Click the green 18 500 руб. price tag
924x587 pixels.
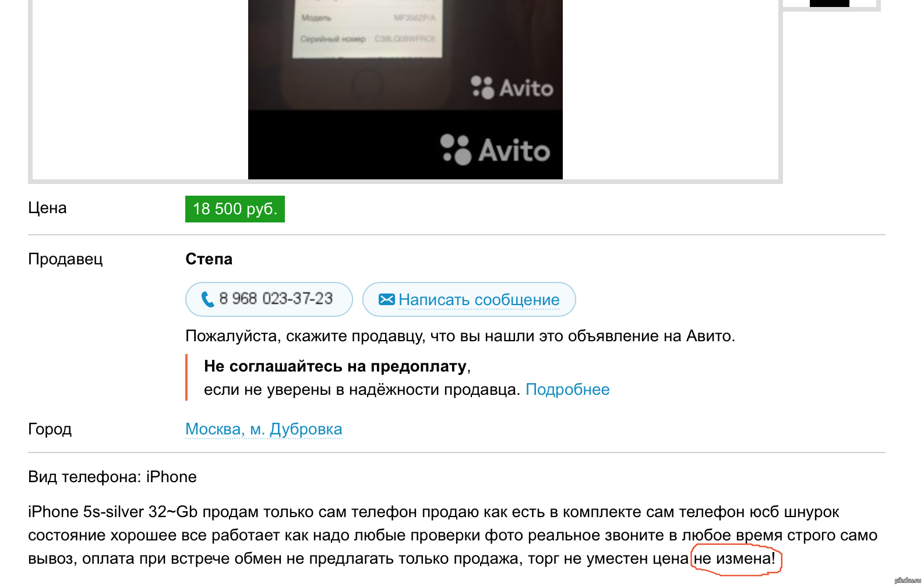click(235, 209)
